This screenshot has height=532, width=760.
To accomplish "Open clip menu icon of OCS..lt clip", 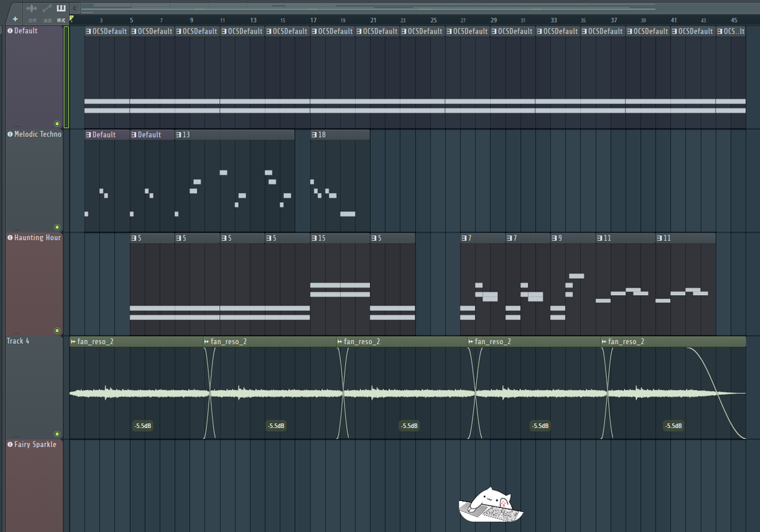I will 720,31.
